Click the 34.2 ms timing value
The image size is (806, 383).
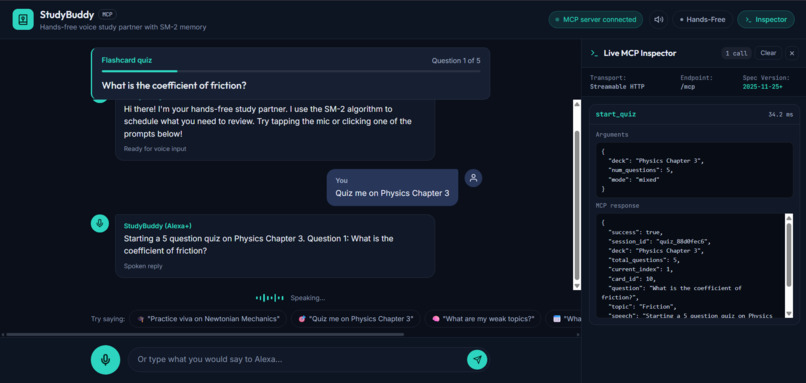point(780,115)
